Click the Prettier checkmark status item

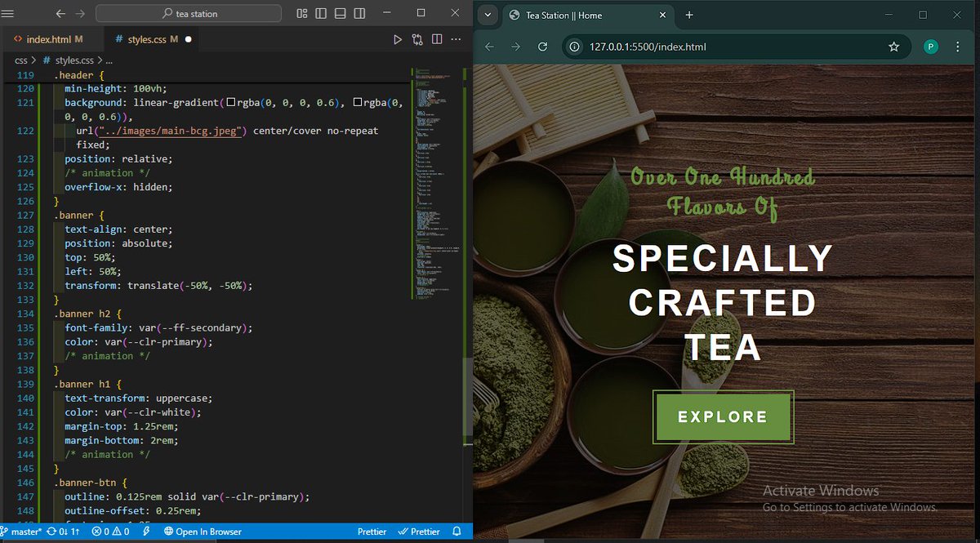419,532
